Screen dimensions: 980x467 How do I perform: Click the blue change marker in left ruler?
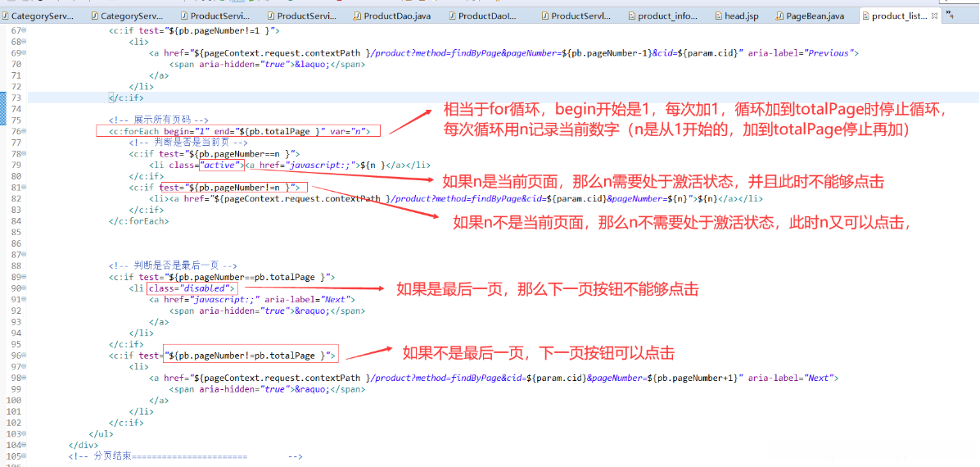2,108
